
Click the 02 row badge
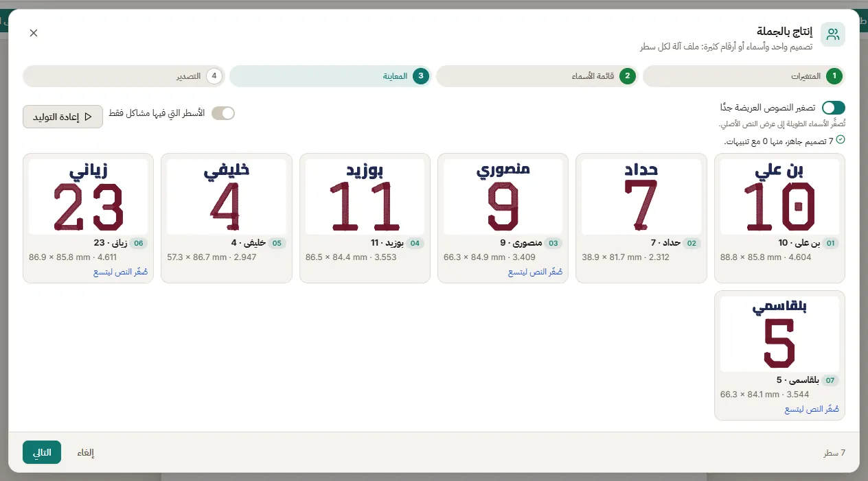(x=692, y=244)
